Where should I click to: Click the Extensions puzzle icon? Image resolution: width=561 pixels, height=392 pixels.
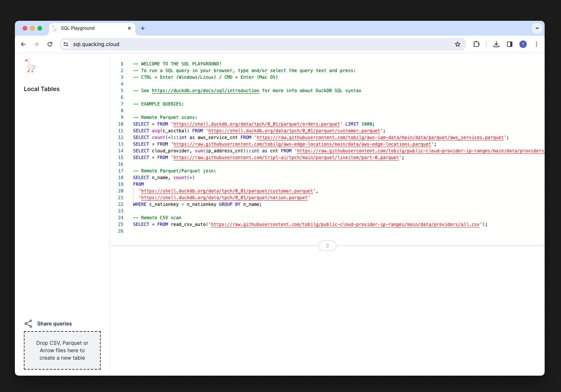[x=476, y=44]
